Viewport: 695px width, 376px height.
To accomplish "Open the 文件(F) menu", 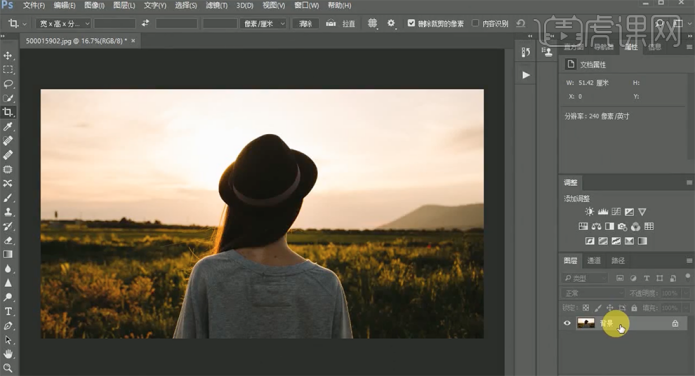I will tap(34, 5).
